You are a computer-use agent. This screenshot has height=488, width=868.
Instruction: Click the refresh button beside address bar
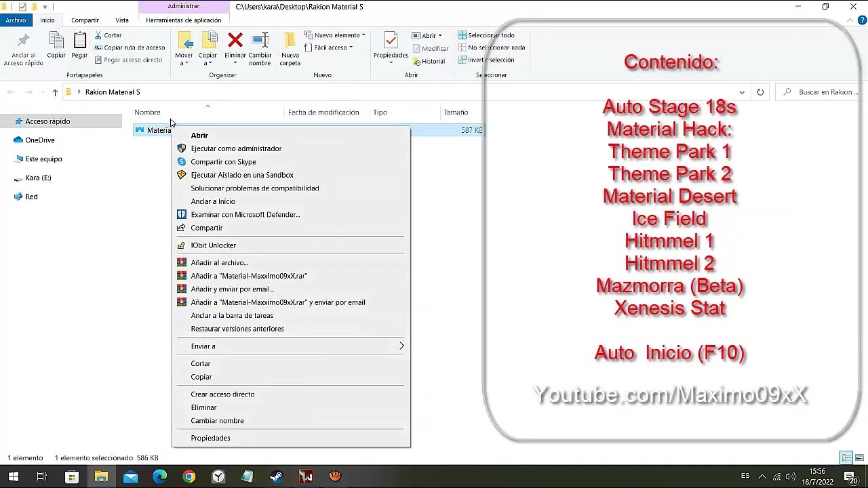coord(760,92)
